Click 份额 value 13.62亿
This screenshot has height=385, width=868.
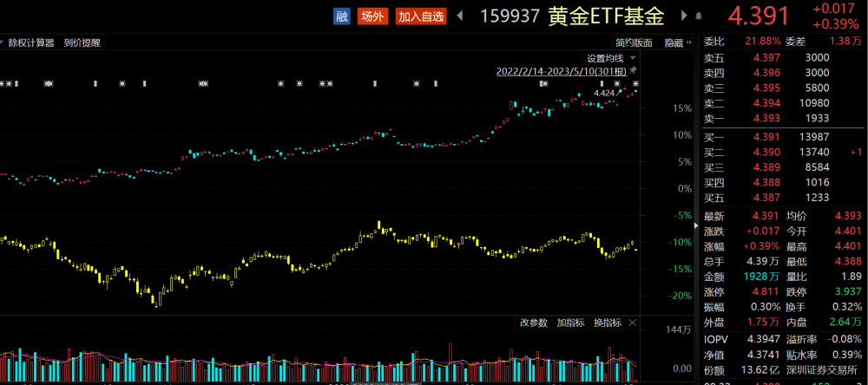pos(761,369)
